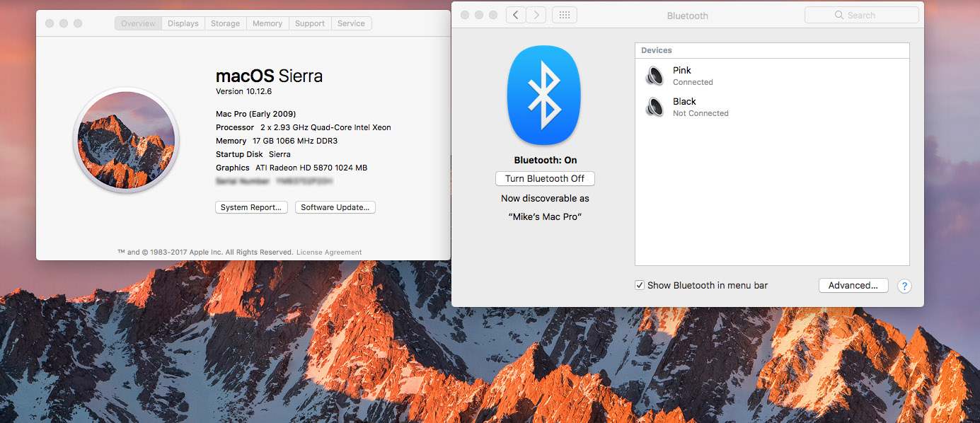
Task: Select the Support tab
Action: 310,23
